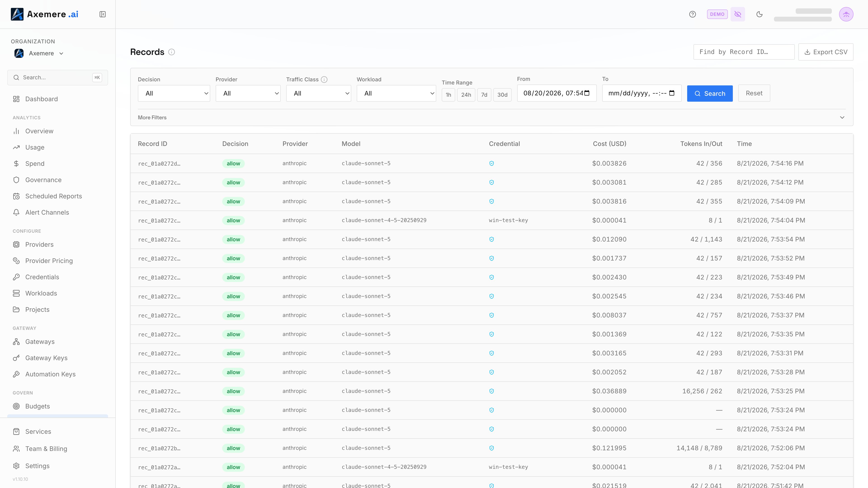The height and width of the screenshot is (488, 868).
Task: Click the Records info icon
Action: 172,52
